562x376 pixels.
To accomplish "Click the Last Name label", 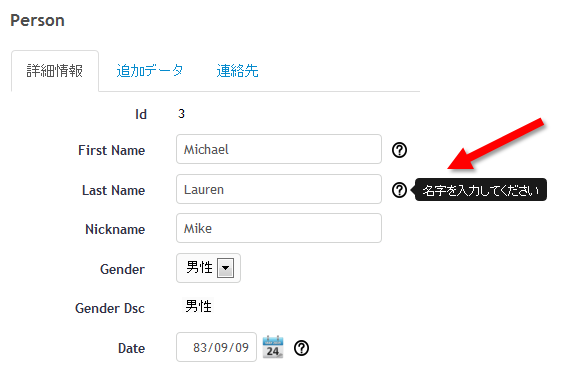I will coord(113,190).
